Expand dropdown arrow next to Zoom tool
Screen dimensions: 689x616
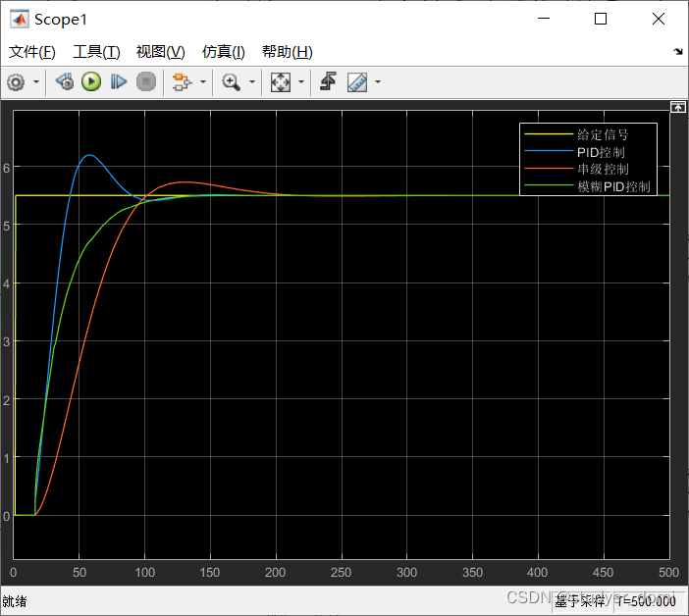(251, 82)
